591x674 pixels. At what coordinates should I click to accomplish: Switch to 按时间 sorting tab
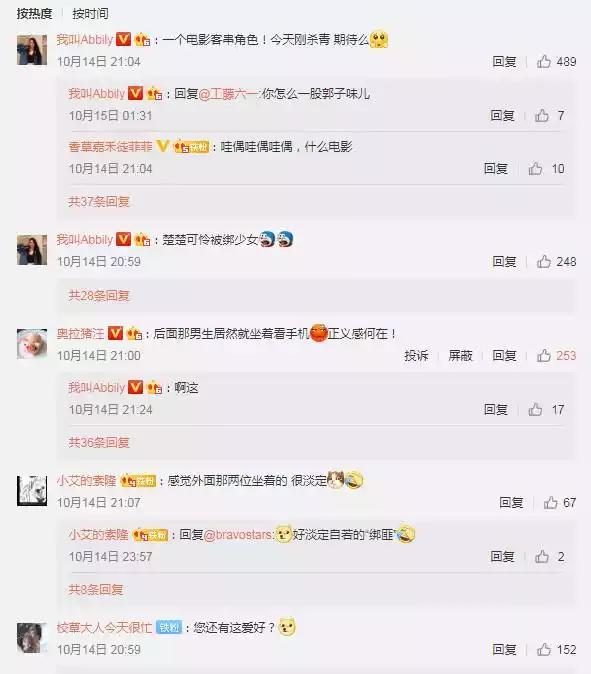(90, 14)
